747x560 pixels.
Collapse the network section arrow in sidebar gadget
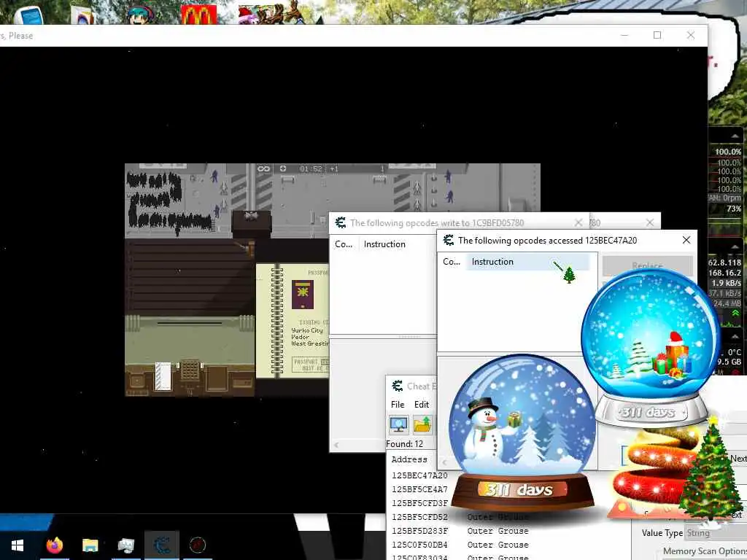(735, 246)
